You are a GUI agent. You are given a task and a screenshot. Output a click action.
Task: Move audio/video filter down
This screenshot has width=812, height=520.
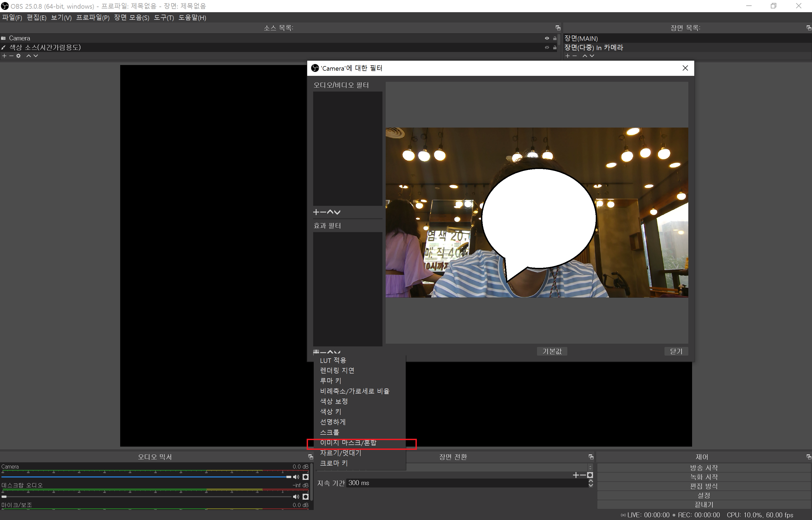pos(337,212)
